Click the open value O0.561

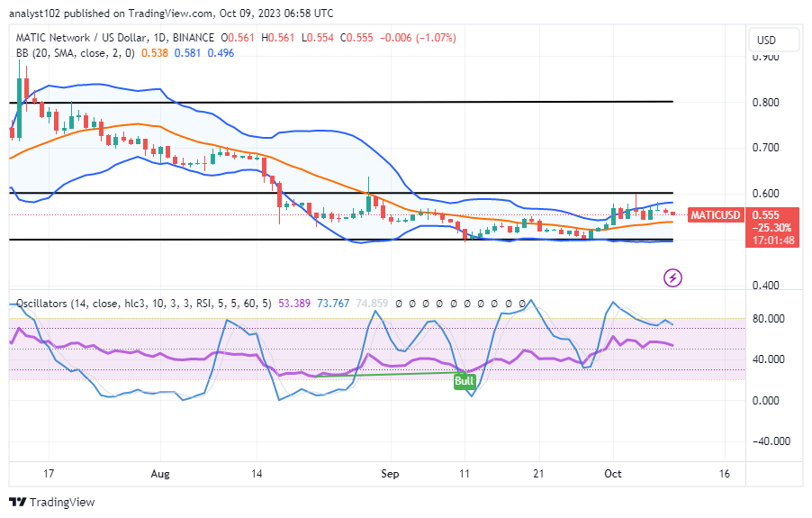(x=238, y=37)
